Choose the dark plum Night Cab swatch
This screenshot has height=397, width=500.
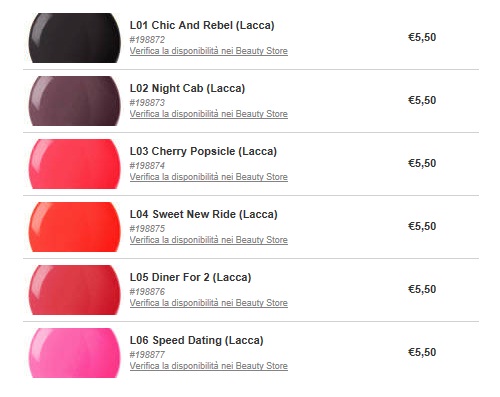[x=74, y=101]
